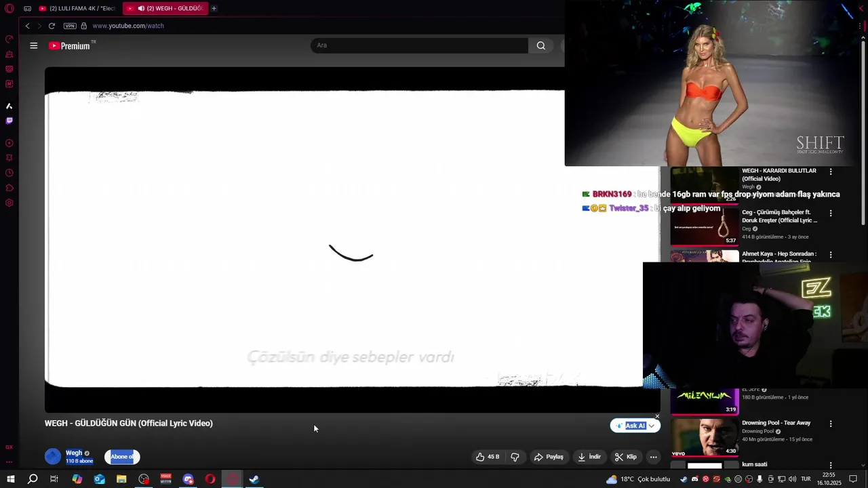Click the İndir download button
This screenshot has width=868, height=488.
pyautogui.click(x=589, y=457)
